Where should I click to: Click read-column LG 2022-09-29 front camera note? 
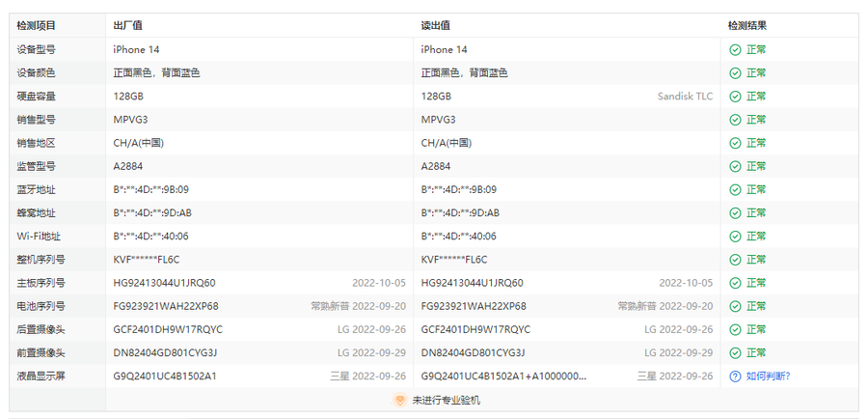pos(678,352)
